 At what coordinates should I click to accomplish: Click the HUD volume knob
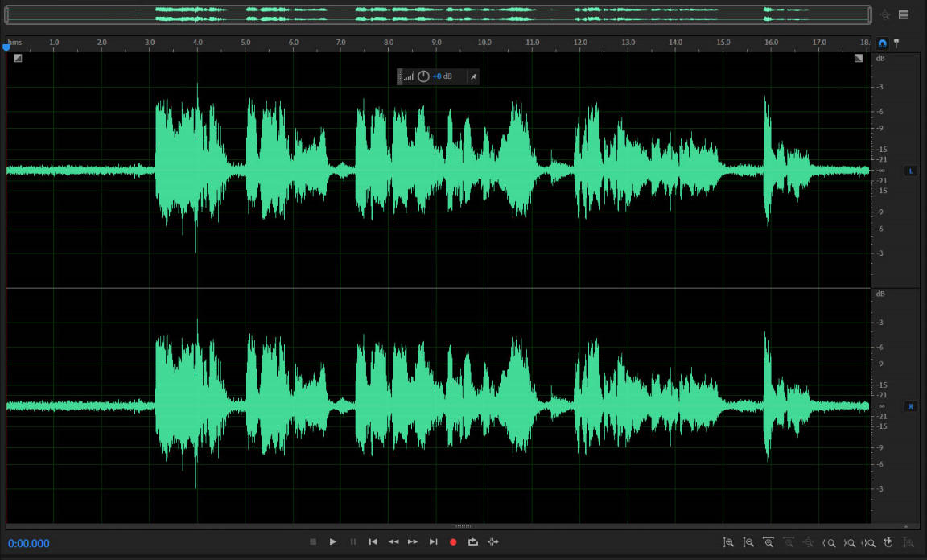click(x=423, y=76)
